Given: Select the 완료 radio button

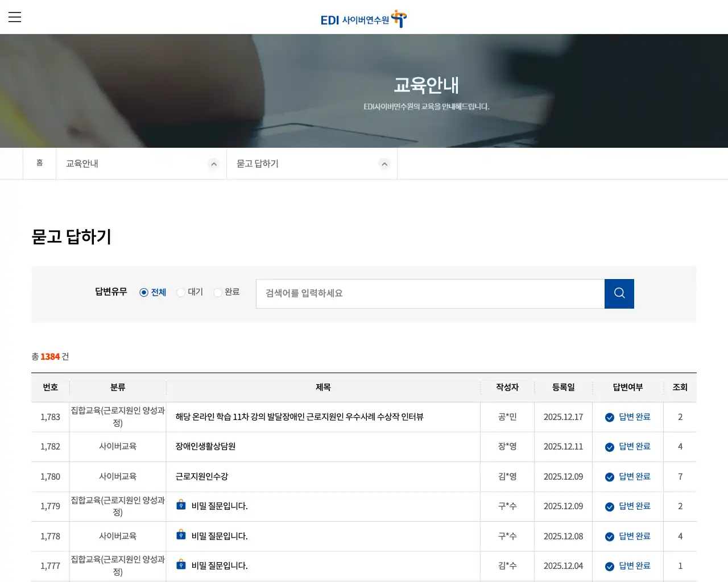Looking at the screenshot, I should click(218, 292).
